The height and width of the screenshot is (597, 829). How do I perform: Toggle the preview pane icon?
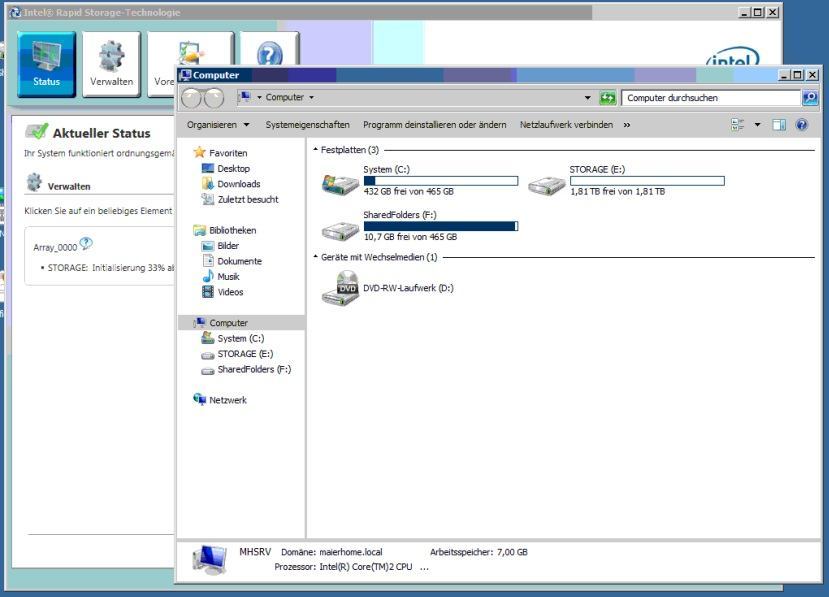[x=779, y=125]
